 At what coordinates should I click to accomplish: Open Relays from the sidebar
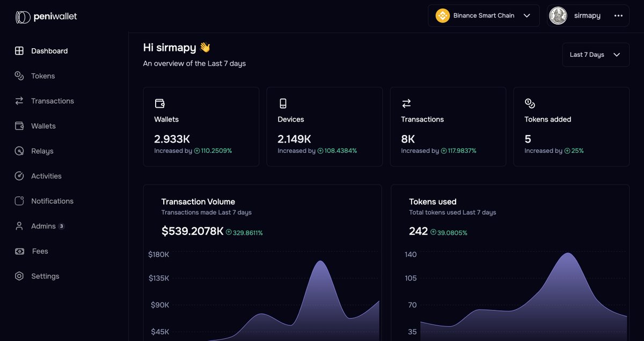pyautogui.click(x=42, y=151)
